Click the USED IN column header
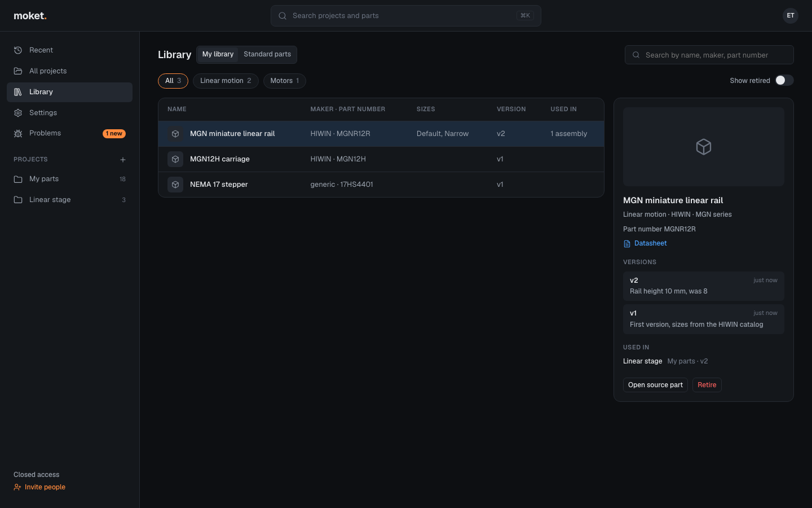 tap(564, 110)
